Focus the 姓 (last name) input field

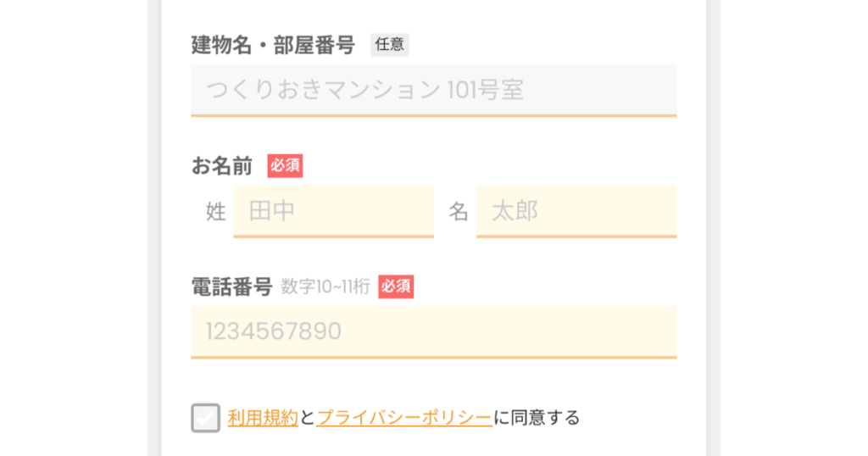click(x=333, y=210)
